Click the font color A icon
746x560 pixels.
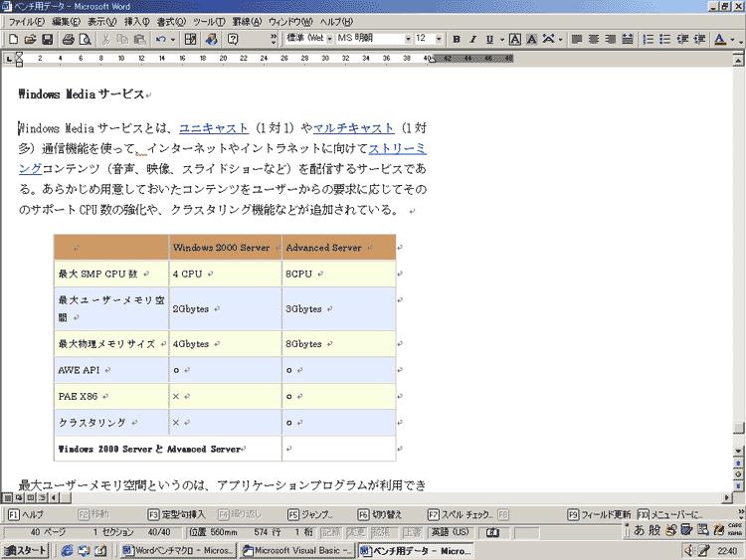720,39
